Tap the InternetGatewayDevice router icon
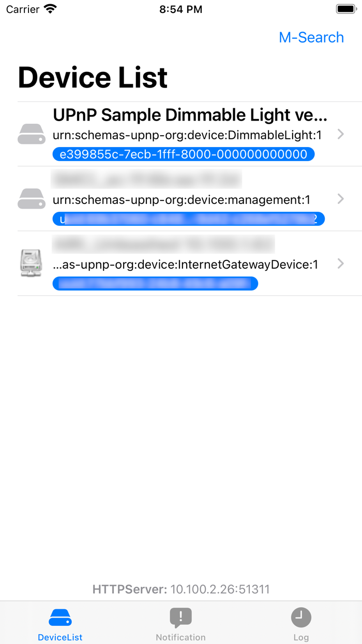Image resolution: width=362 pixels, height=644 pixels. pyautogui.click(x=31, y=263)
